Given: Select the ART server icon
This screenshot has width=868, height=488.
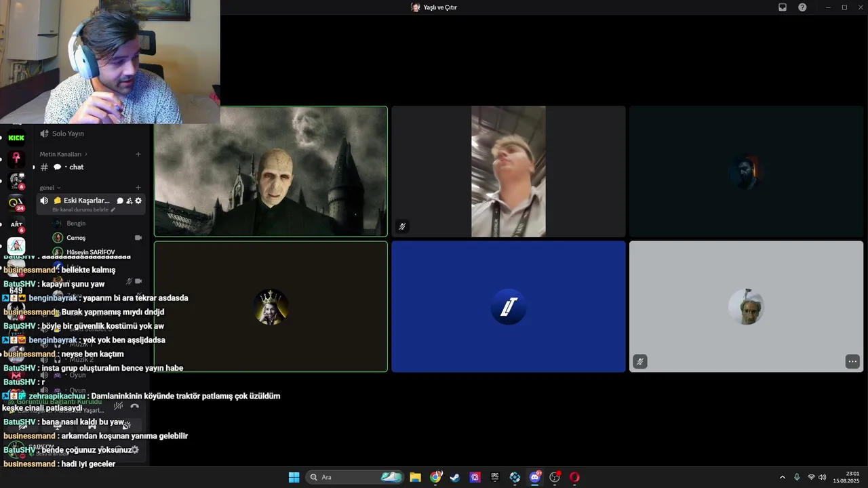Looking at the screenshot, I should pyautogui.click(x=16, y=224).
